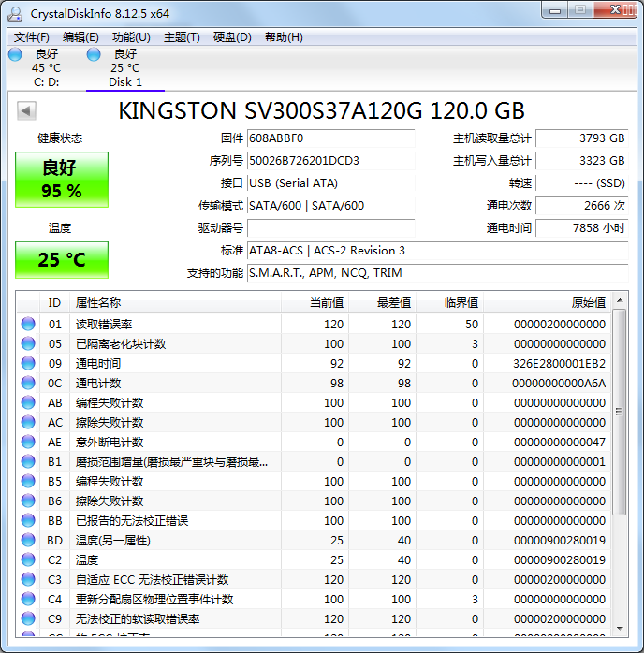Image resolution: width=644 pixels, height=653 pixels.
Task: Click the standard field ATA8-ACS
Action: click(x=438, y=251)
